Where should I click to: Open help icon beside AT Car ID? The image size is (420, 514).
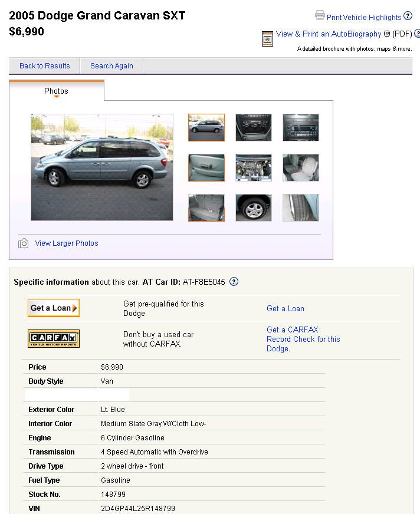click(x=234, y=282)
